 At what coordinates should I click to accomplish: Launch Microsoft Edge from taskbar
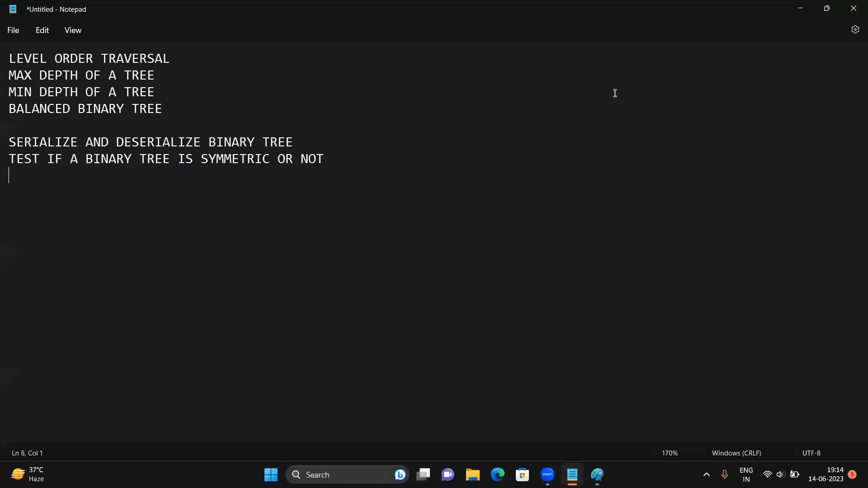[497, 474]
